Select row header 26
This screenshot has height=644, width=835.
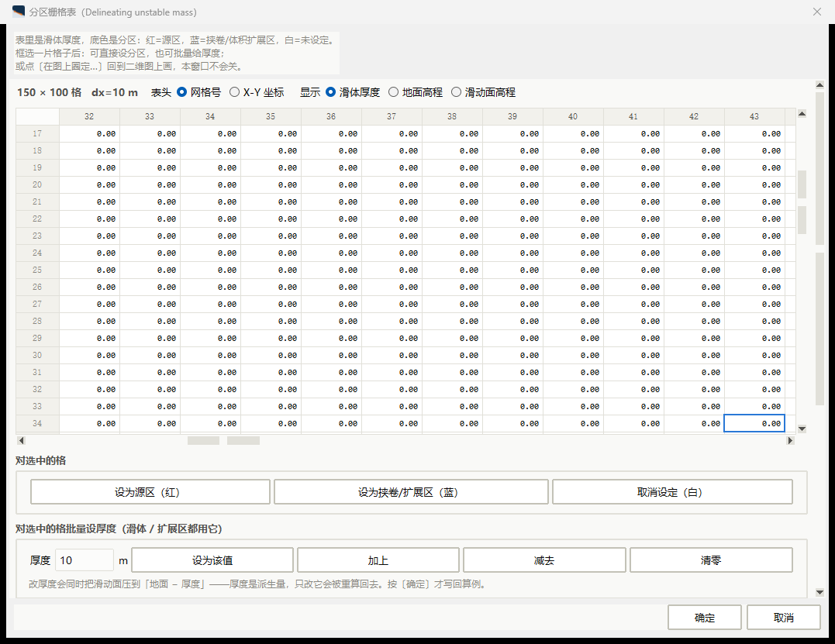(37, 287)
